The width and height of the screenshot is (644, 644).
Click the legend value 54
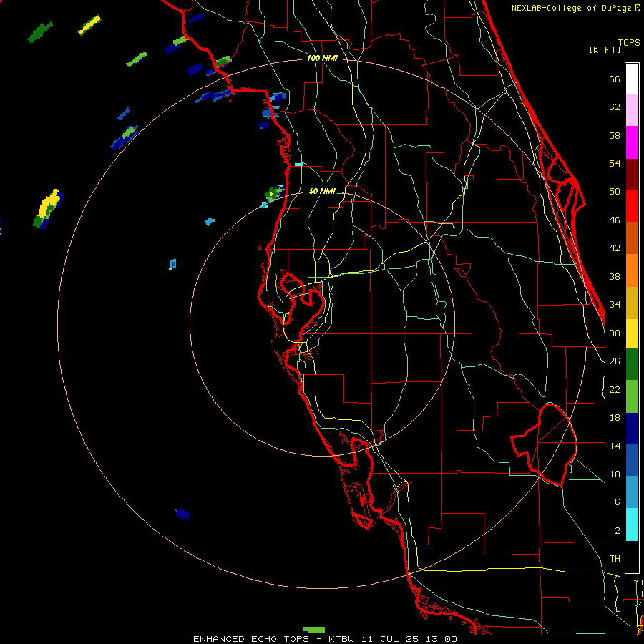click(x=615, y=163)
